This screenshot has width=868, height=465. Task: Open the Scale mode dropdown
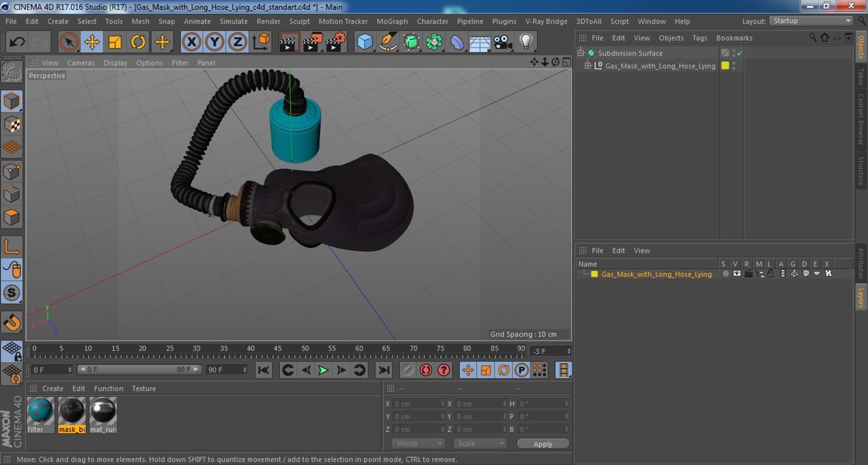tap(480, 444)
